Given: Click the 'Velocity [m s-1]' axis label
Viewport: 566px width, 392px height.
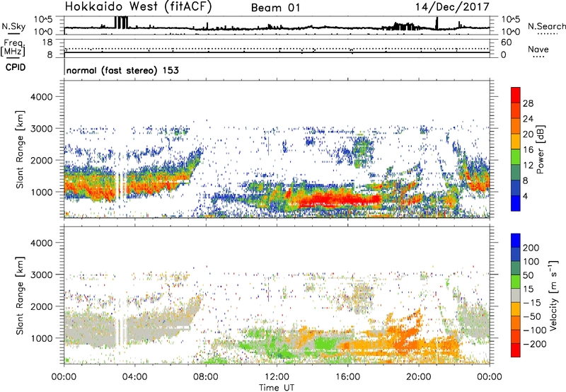Looking at the screenshot, I should [x=553, y=295].
